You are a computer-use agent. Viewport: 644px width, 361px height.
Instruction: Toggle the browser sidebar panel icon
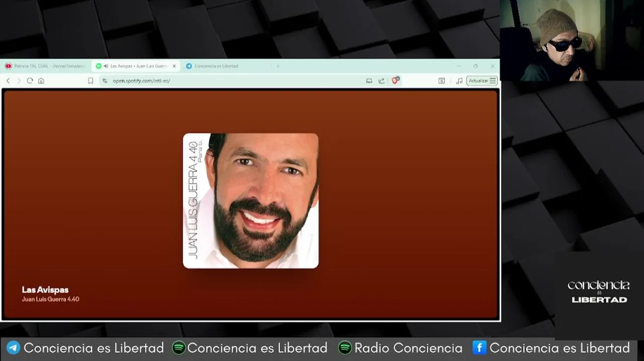click(442, 81)
